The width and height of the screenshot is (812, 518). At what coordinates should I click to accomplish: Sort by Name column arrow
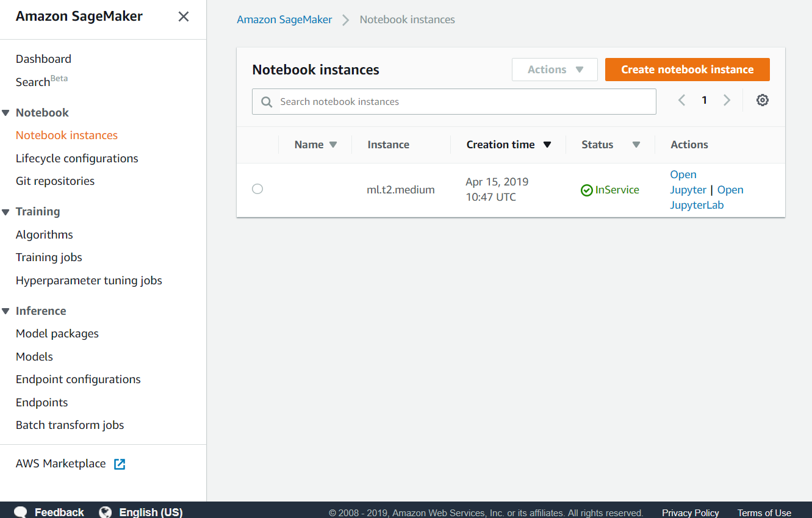(333, 145)
